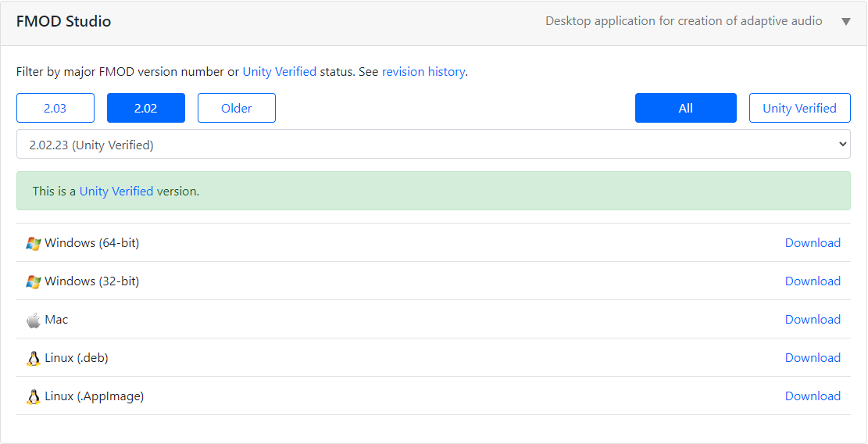The image size is (868, 444).
Task: Select the 2.02 version filter
Action: tap(146, 109)
